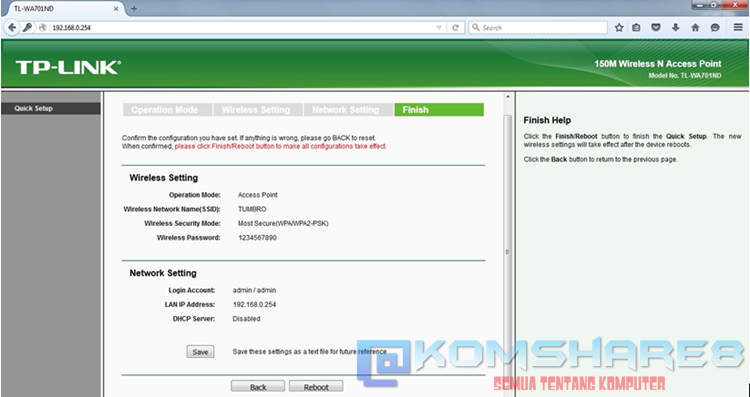Screen dimensions: 750x397
Task: Click the page's vertical scrollbar
Action: (x=507, y=251)
